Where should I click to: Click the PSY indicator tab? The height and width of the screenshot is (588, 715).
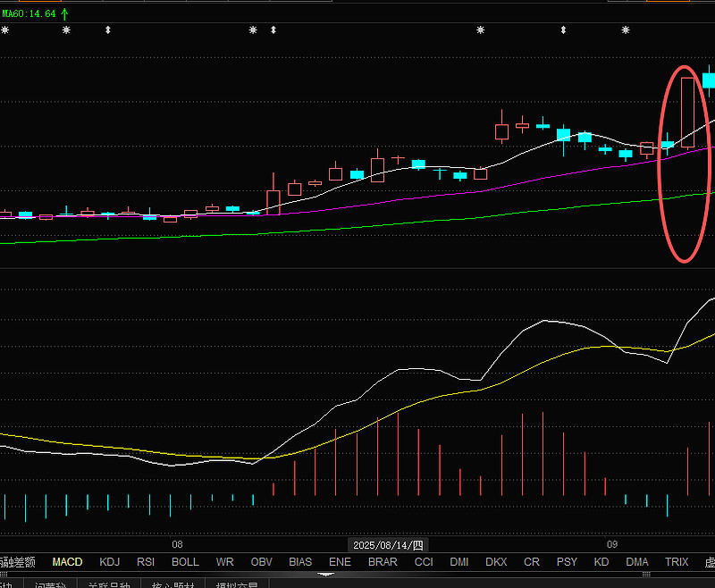point(567,562)
